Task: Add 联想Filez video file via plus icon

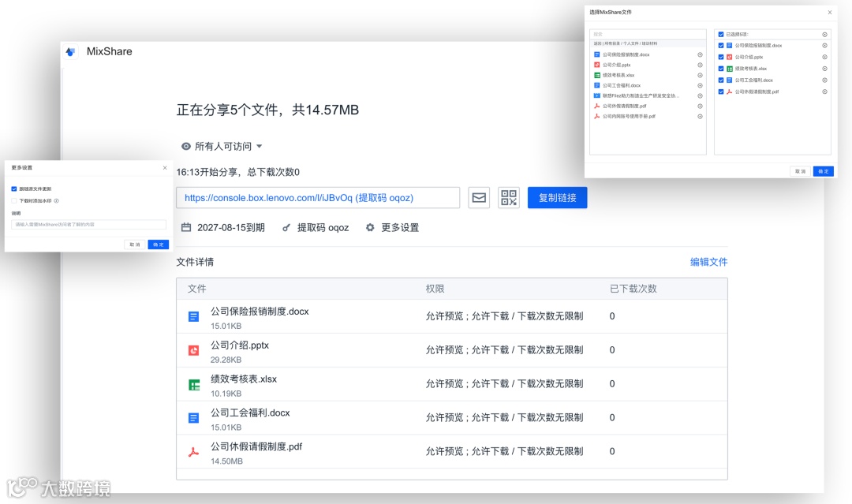Action: pos(700,96)
